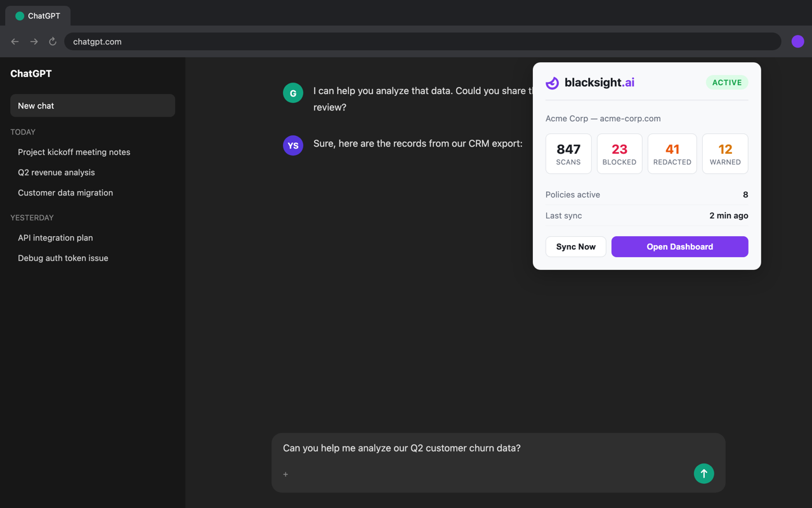Open Debug auth token issue chat

pos(93,258)
